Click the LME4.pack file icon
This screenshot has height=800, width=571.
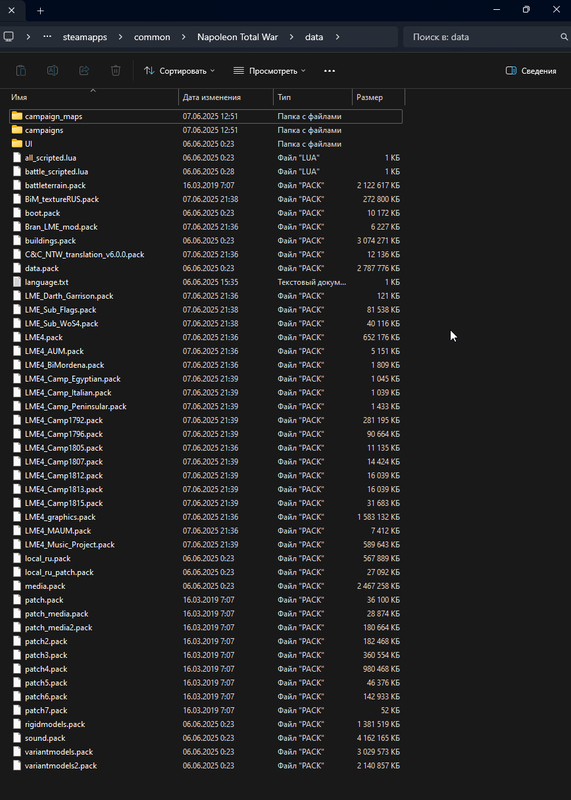click(x=17, y=337)
